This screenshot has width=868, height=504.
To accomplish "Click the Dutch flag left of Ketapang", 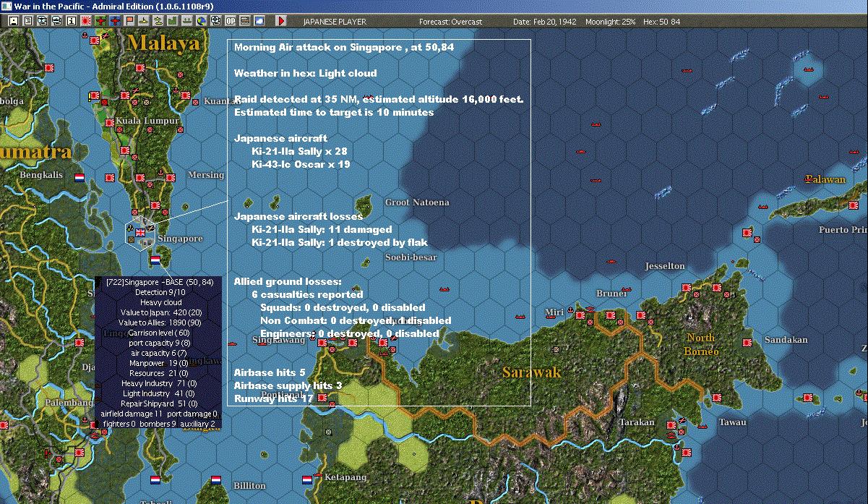I will [307, 479].
